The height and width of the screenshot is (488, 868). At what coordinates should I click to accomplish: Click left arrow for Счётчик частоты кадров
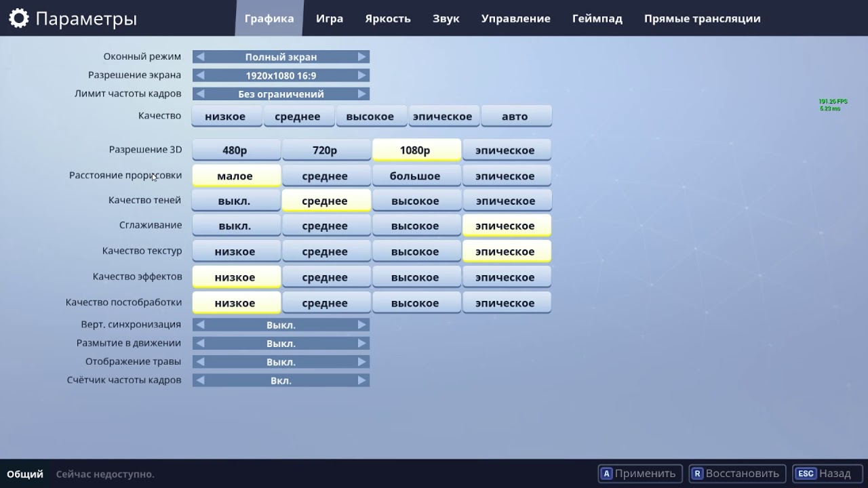[x=200, y=380]
